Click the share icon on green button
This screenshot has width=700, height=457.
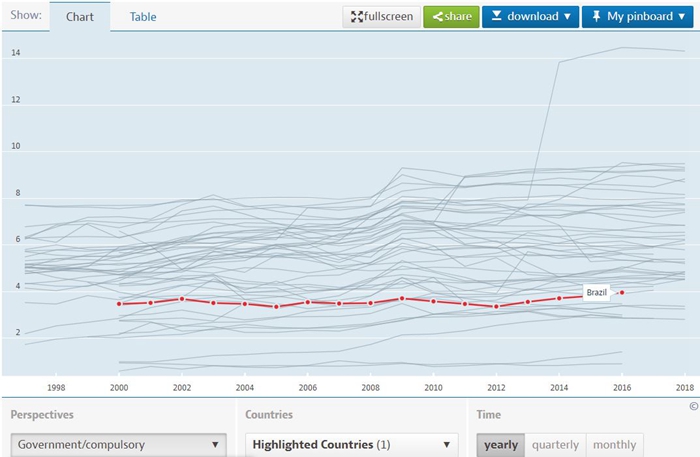(x=436, y=17)
